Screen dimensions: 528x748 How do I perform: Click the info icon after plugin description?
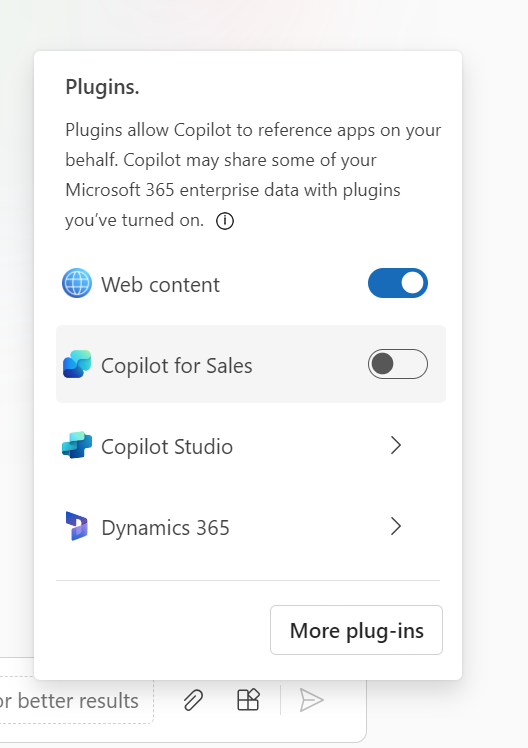pyautogui.click(x=225, y=221)
